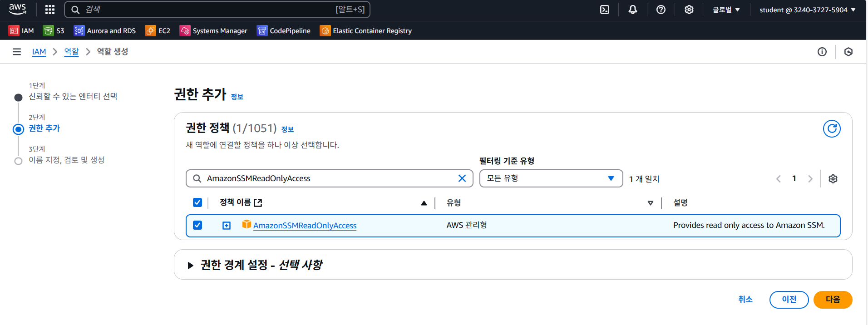868x325 pixels.
Task: Focus the policy filter search field
Action: (x=330, y=178)
